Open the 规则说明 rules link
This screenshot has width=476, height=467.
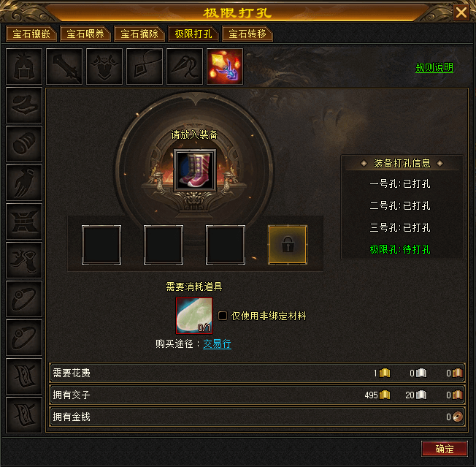click(434, 67)
